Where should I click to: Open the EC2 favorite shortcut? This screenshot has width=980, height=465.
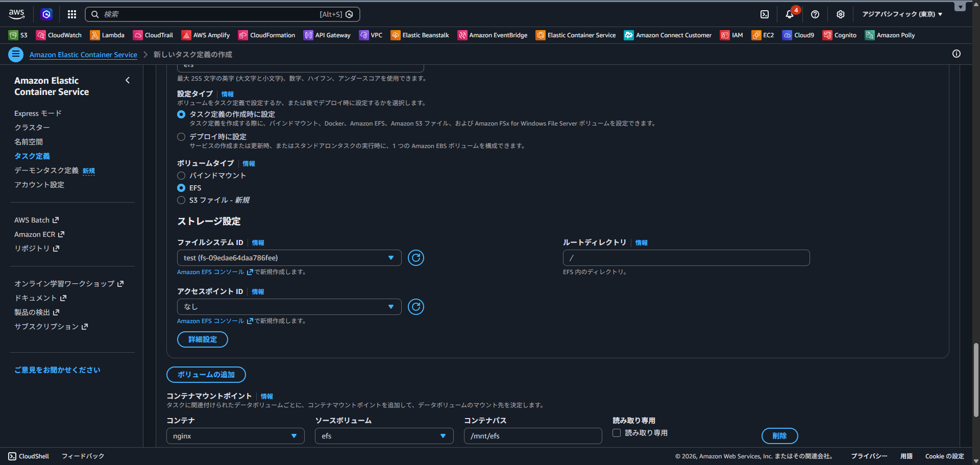pyautogui.click(x=763, y=35)
